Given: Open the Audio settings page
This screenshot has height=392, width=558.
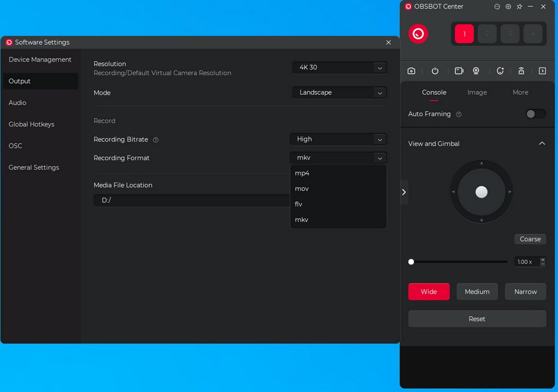Looking at the screenshot, I should [x=40, y=102].
